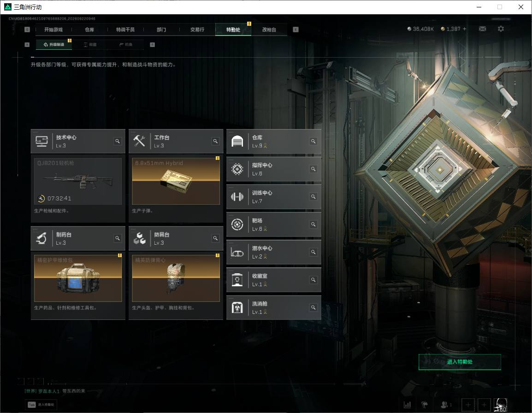532x413 pixels.
Task: Open the 潜水中心 department row
Action: pos(274,252)
